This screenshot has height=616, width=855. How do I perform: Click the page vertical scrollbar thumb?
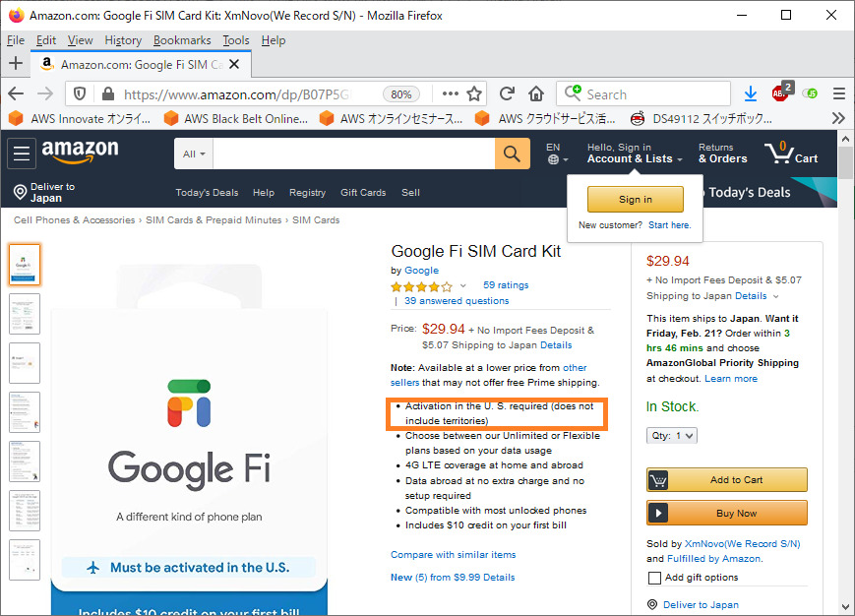tap(846, 163)
